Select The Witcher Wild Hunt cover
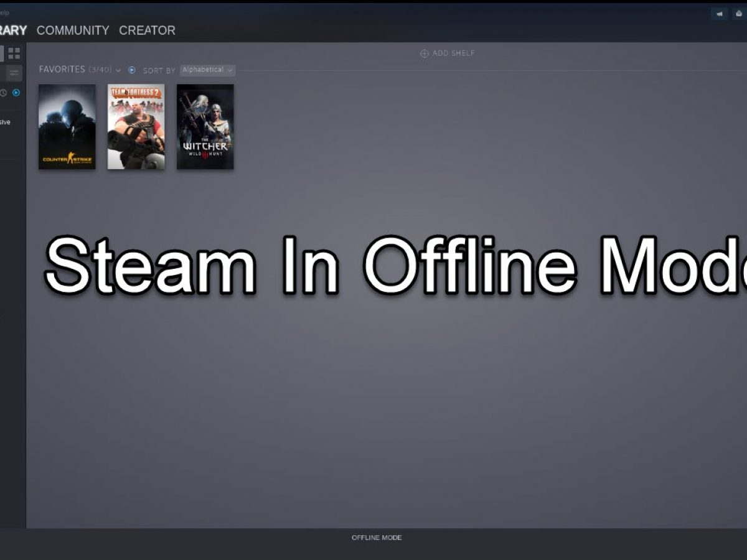This screenshot has height=560, width=747. click(x=205, y=126)
